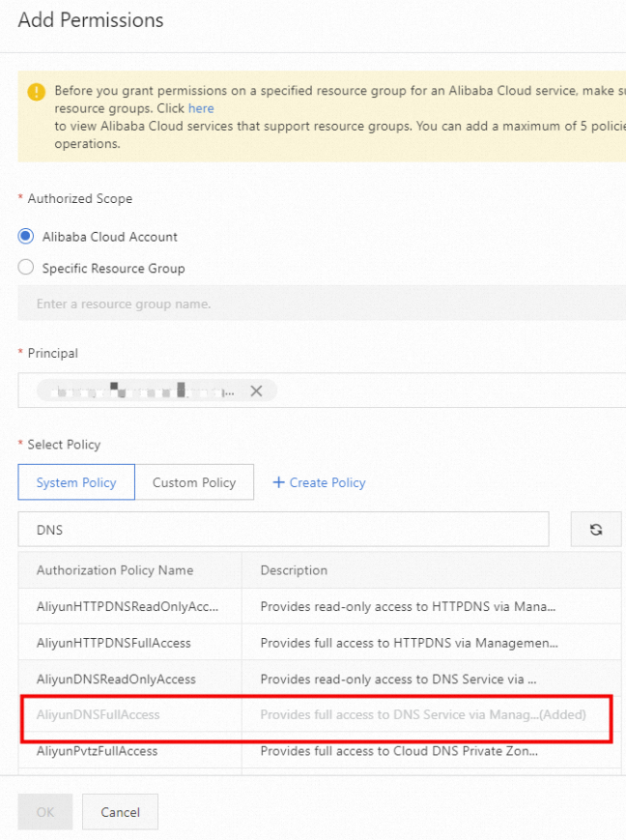Select Specific Resource Group radio button
626x840 pixels.
(26, 268)
